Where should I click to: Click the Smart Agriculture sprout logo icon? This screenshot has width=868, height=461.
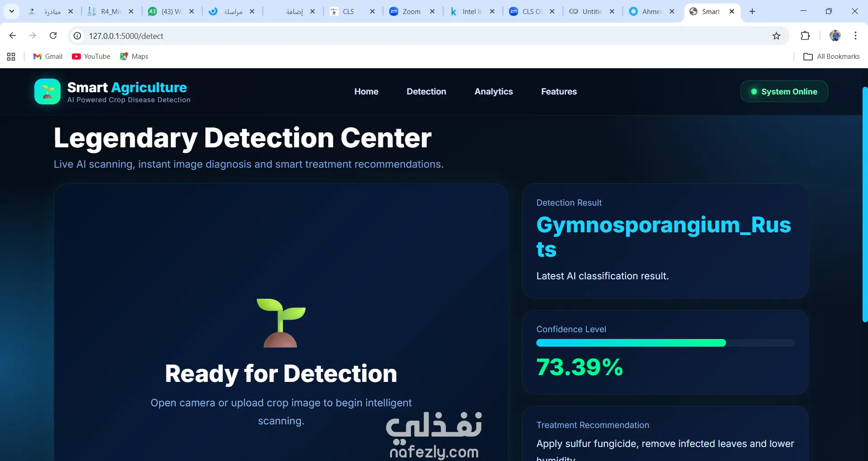point(47,91)
